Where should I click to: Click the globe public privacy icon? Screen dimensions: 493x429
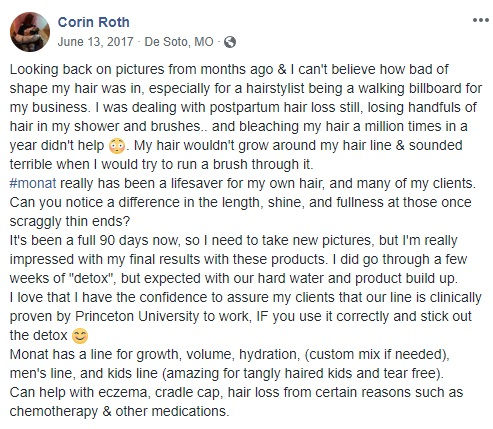point(230,42)
